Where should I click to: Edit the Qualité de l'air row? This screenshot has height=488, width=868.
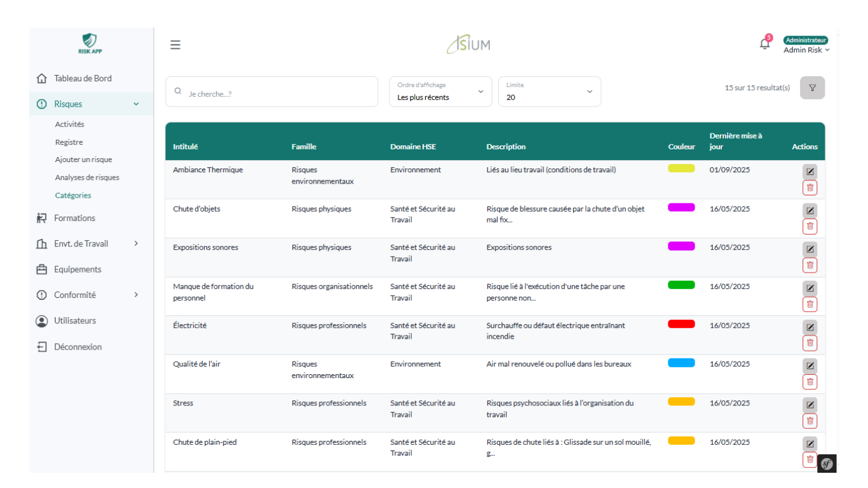coord(810,366)
